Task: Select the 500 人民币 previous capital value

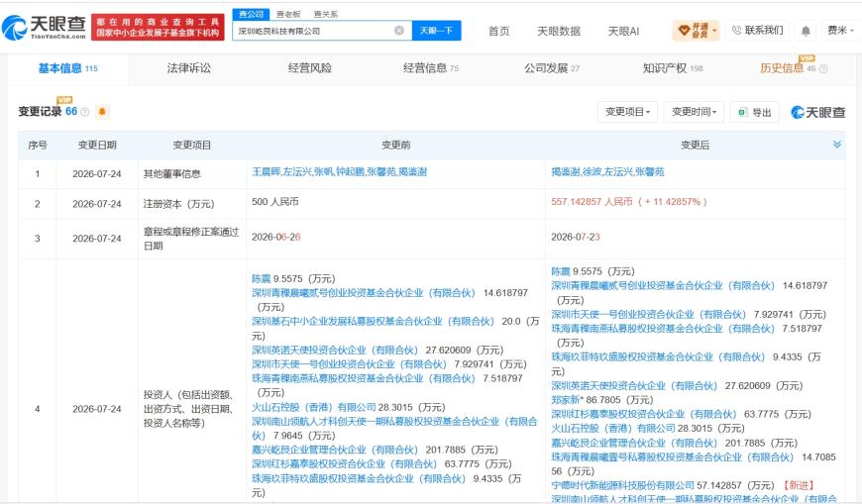Action: coord(274,202)
